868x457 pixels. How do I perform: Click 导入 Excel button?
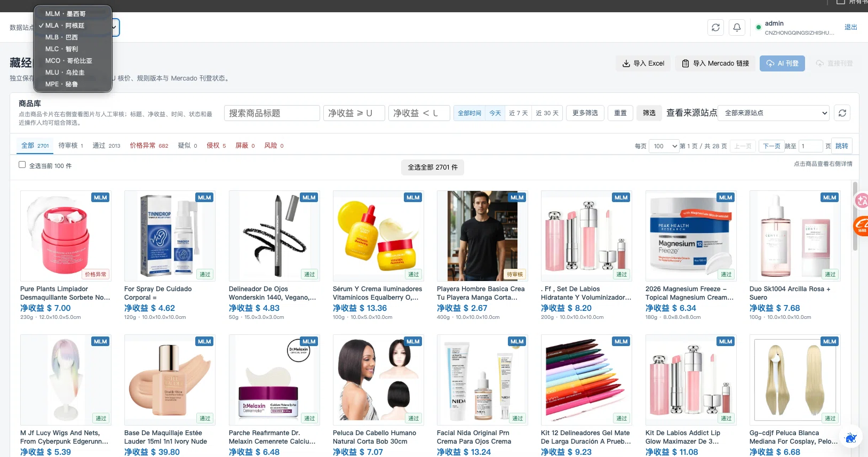coord(643,63)
